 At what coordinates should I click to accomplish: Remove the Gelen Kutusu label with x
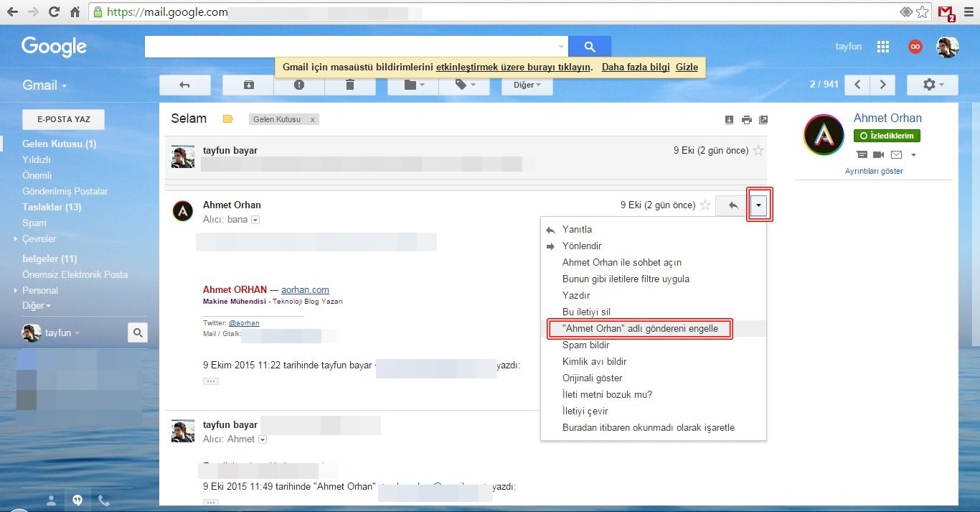[312, 119]
